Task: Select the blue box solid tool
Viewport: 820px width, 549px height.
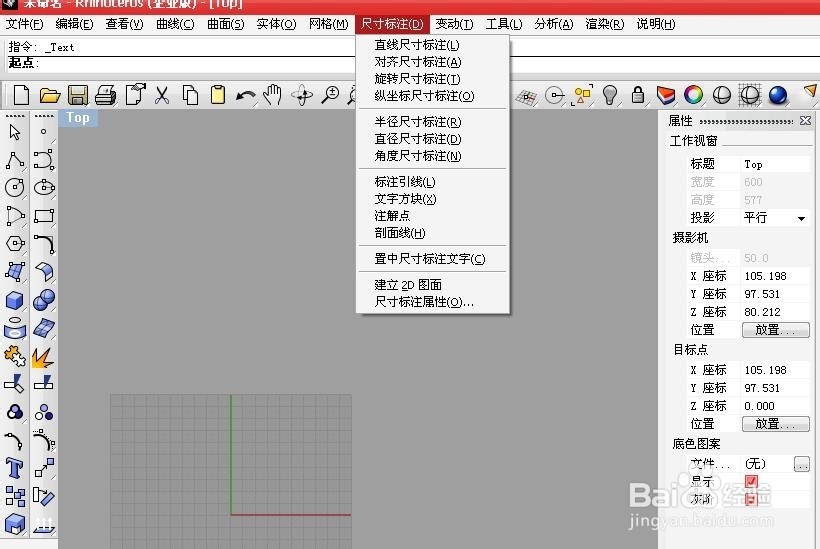Action: pos(15,300)
